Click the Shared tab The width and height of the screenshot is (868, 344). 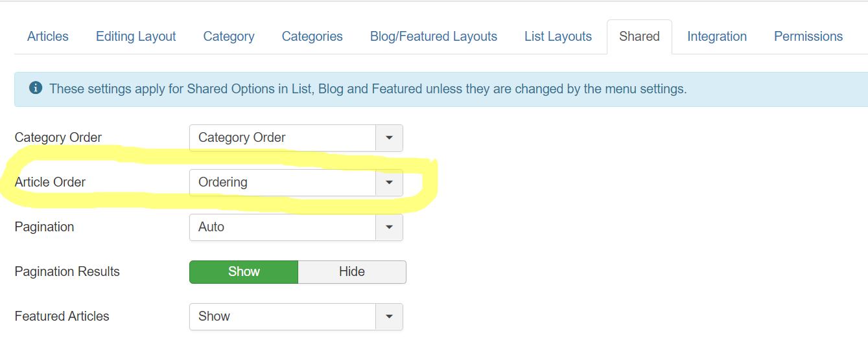(x=639, y=37)
